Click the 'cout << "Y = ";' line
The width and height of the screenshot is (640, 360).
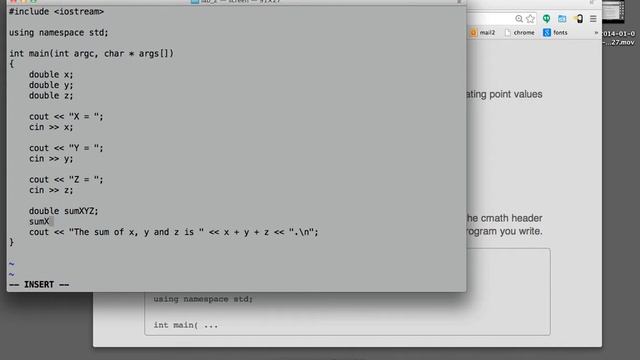(x=66, y=148)
